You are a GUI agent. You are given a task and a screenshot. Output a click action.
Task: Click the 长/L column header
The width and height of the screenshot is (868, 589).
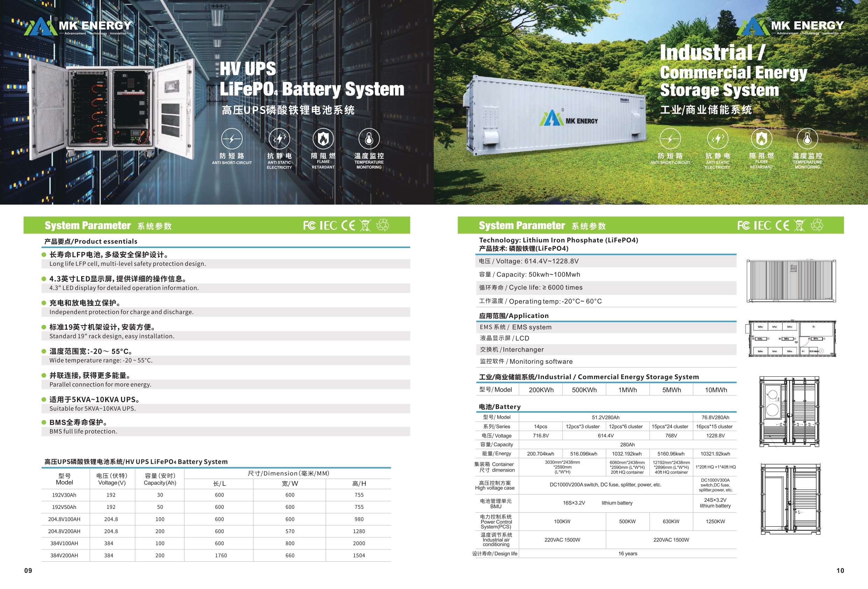(x=219, y=484)
